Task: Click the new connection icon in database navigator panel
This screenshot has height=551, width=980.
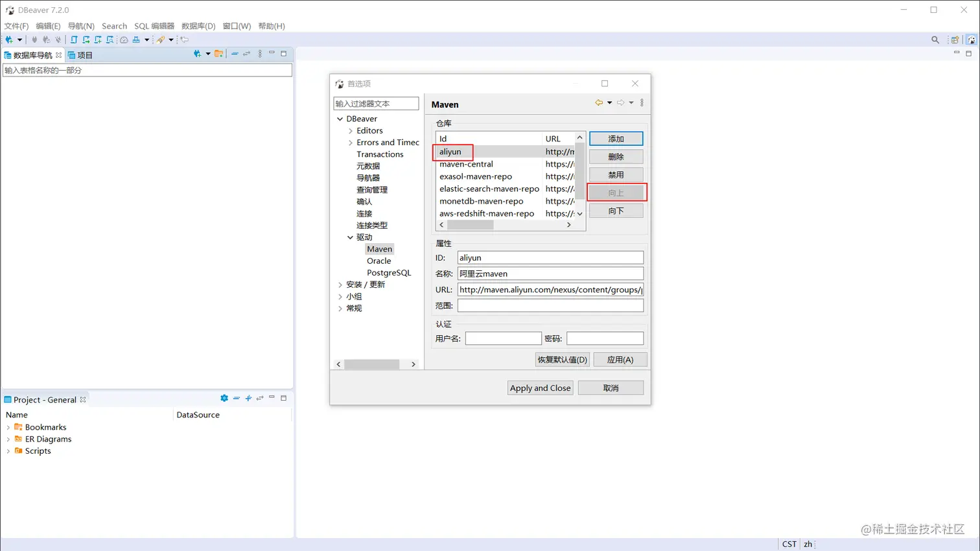Action: pyautogui.click(x=197, y=54)
